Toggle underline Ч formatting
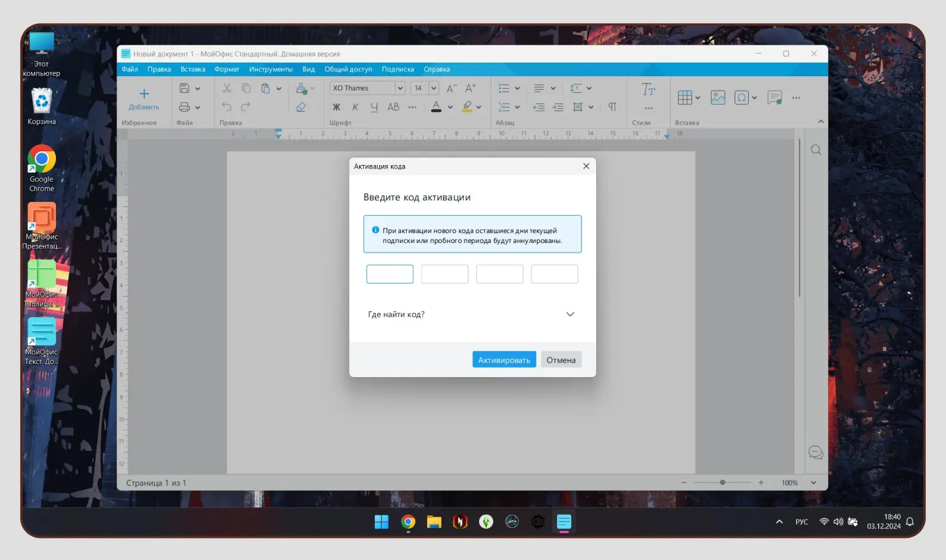The image size is (946, 560). pos(374,107)
